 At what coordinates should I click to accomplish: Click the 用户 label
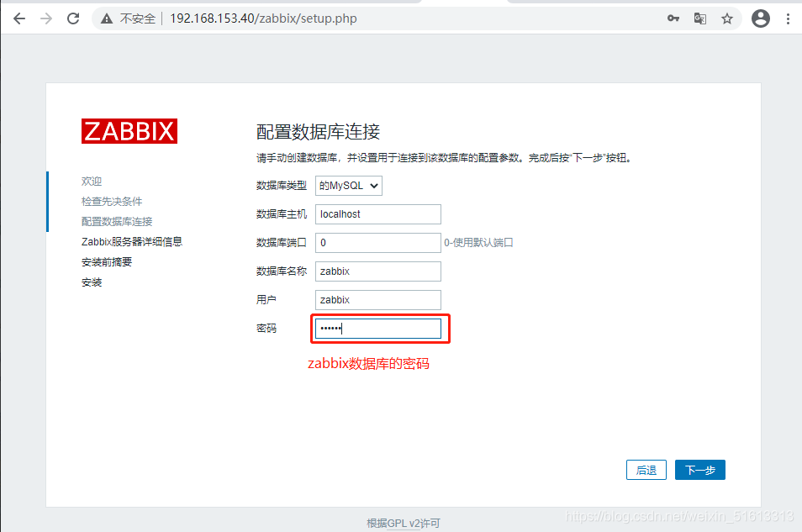266,300
